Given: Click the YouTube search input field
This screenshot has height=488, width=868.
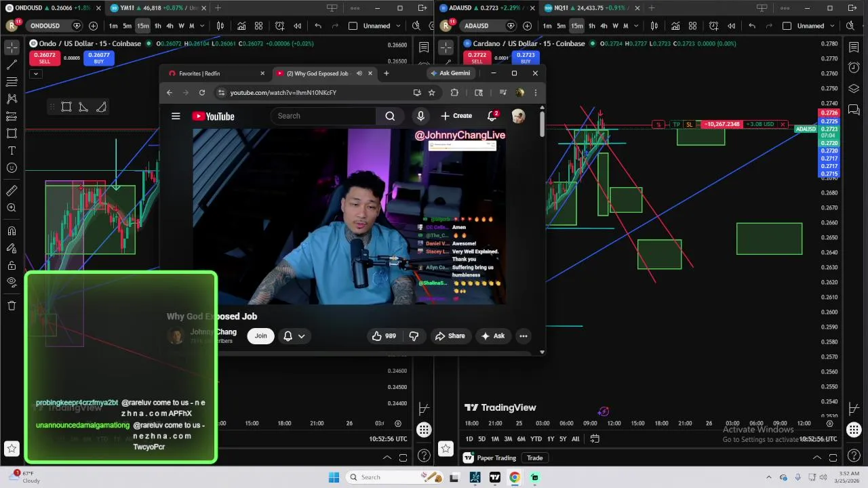Looking at the screenshot, I should coord(323,116).
